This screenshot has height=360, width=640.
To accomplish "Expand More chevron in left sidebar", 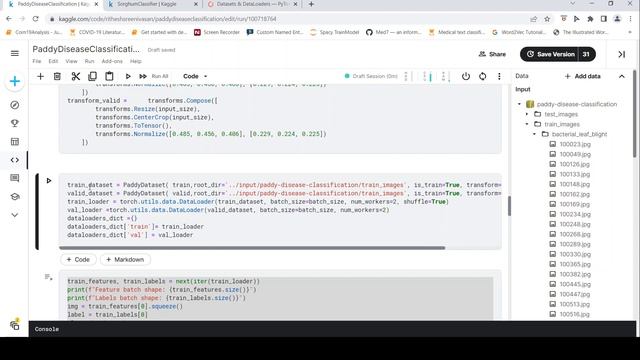I will click(x=15, y=215).
